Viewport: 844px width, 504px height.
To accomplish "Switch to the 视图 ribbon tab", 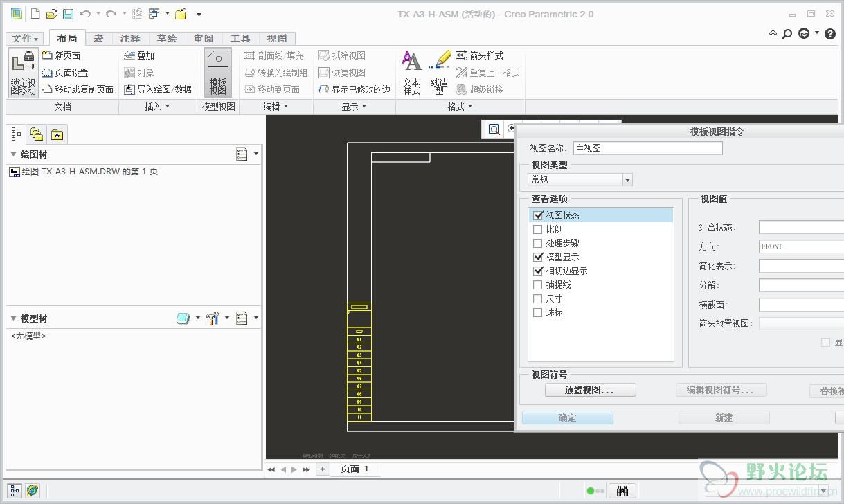I will coord(277,38).
